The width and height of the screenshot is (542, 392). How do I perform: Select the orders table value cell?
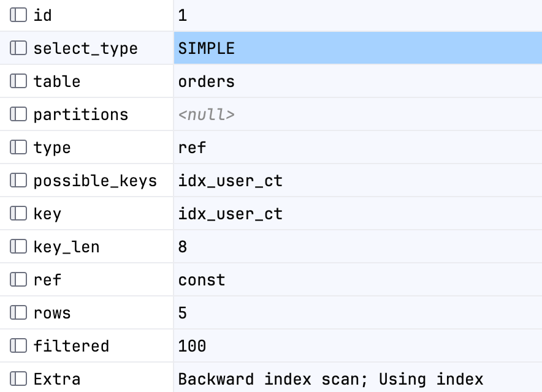pyautogui.click(x=358, y=81)
